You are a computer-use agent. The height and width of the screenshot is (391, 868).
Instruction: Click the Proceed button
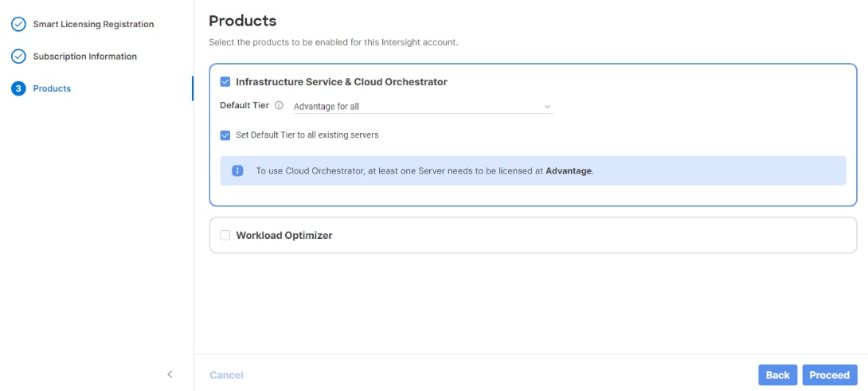(829, 375)
